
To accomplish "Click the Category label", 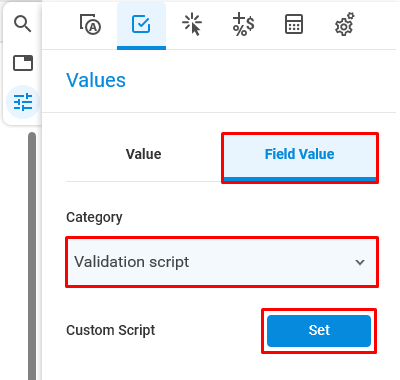I will click(94, 218).
